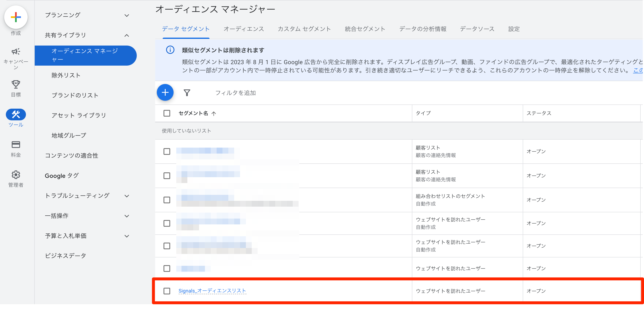Click the sort arrow beside セグメント名

coord(213,113)
